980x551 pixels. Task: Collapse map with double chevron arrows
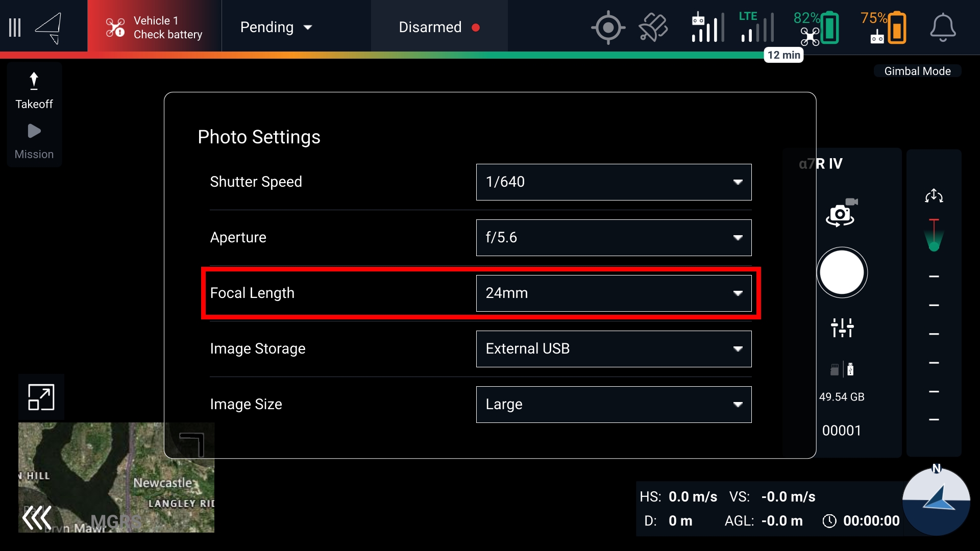37,518
